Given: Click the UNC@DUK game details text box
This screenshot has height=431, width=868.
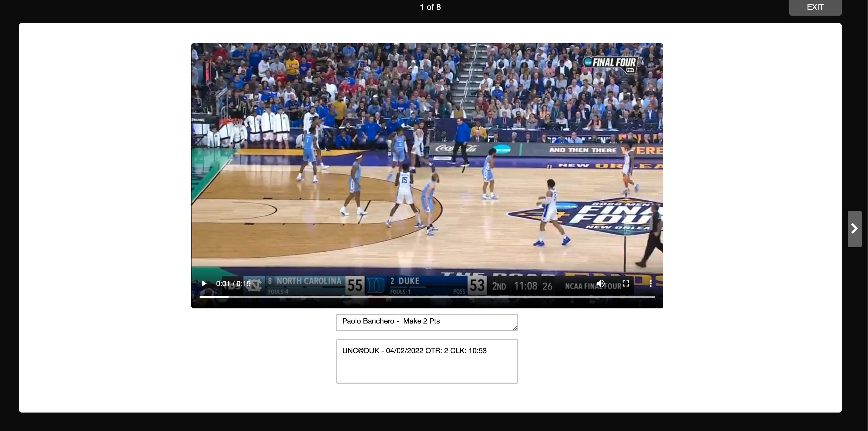Looking at the screenshot, I should click(427, 361).
